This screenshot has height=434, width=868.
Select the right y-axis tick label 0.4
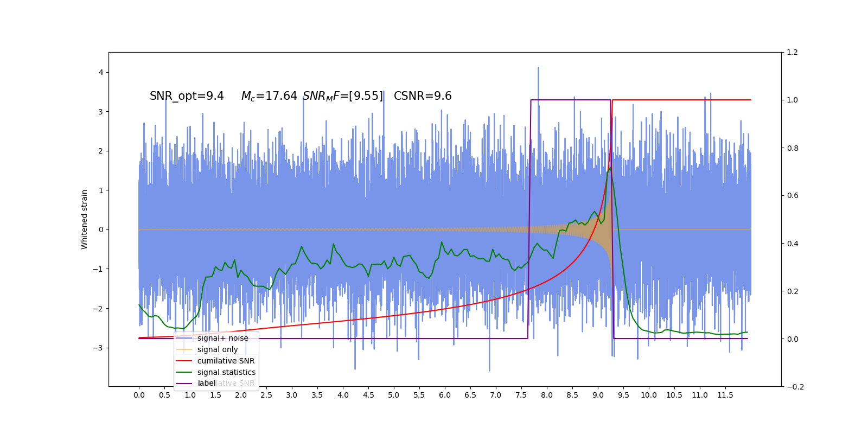(792, 244)
